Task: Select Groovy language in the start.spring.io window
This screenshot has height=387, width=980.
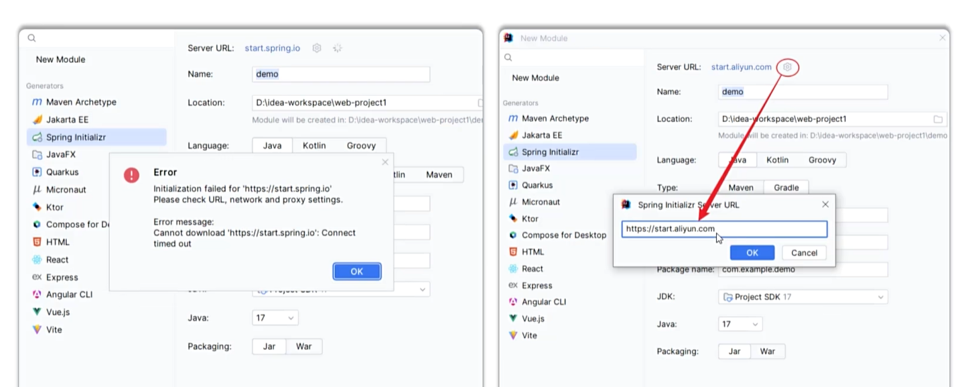Action: point(361,146)
